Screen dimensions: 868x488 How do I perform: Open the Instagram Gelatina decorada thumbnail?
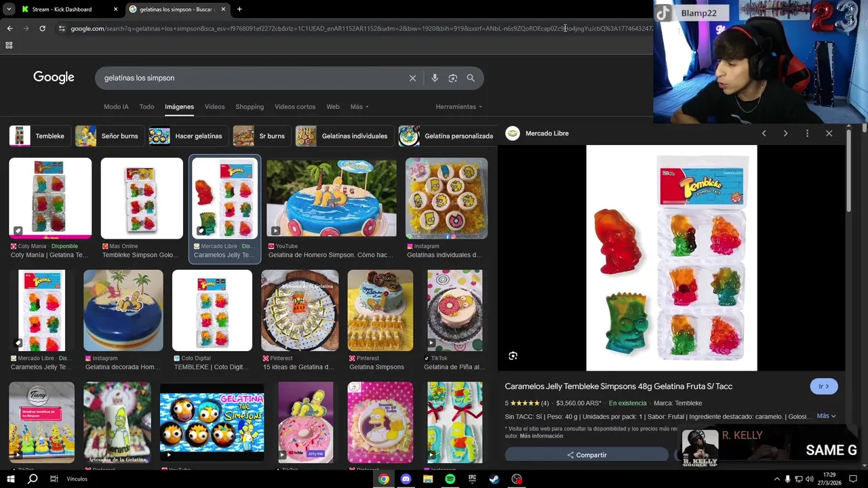pyautogui.click(x=123, y=310)
